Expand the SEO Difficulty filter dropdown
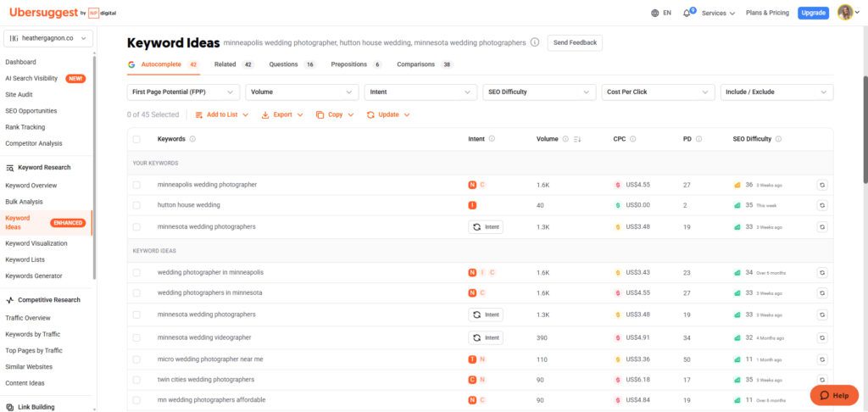Viewport: 868px width, 412px height. coord(539,92)
